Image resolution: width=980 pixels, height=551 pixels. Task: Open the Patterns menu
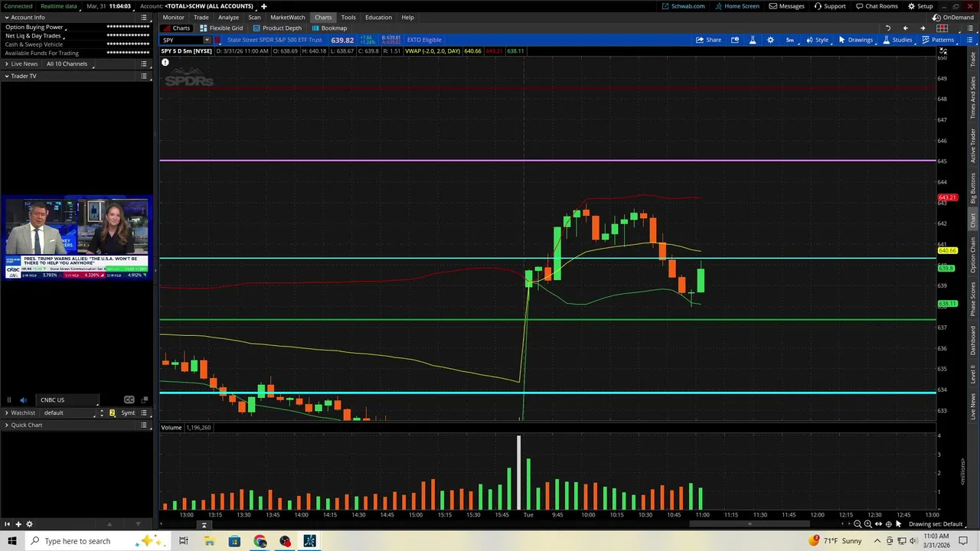[938, 40]
